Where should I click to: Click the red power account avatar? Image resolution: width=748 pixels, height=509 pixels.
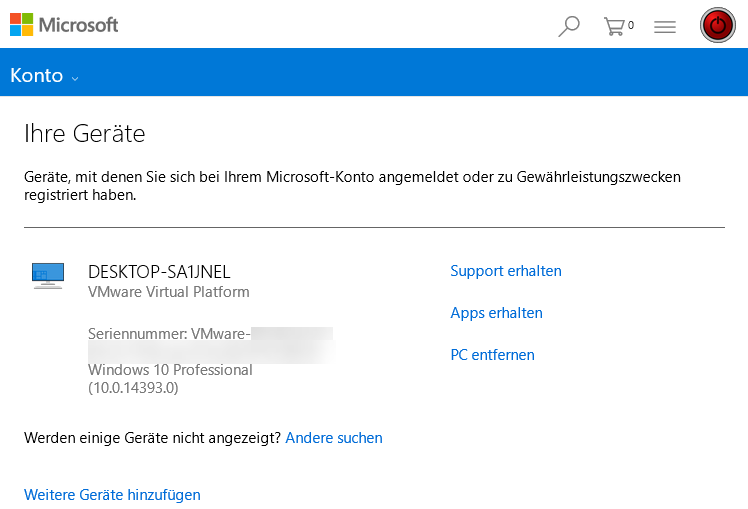(x=717, y=26)
